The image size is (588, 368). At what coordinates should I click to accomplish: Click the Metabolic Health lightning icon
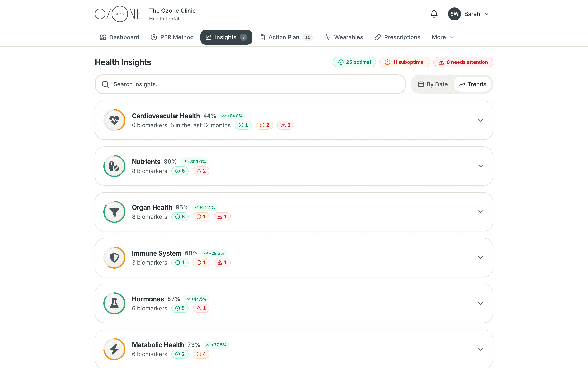pos(114,349)
